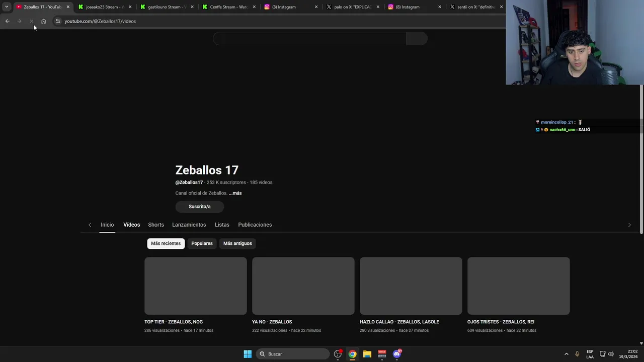Screen dimensions: 644x362
Task: Click the ESP LAA language indicator
Action: click(590, 354)
